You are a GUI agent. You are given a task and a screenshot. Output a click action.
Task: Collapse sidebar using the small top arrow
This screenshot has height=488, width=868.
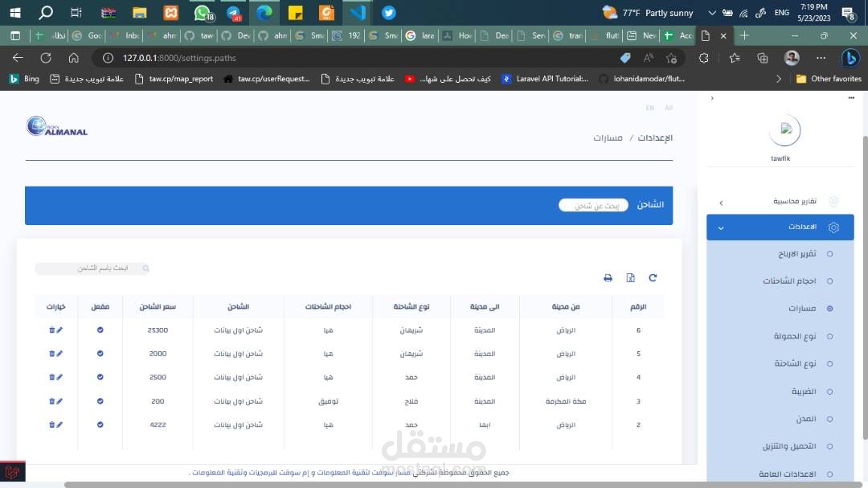click(x=712, y=98)
